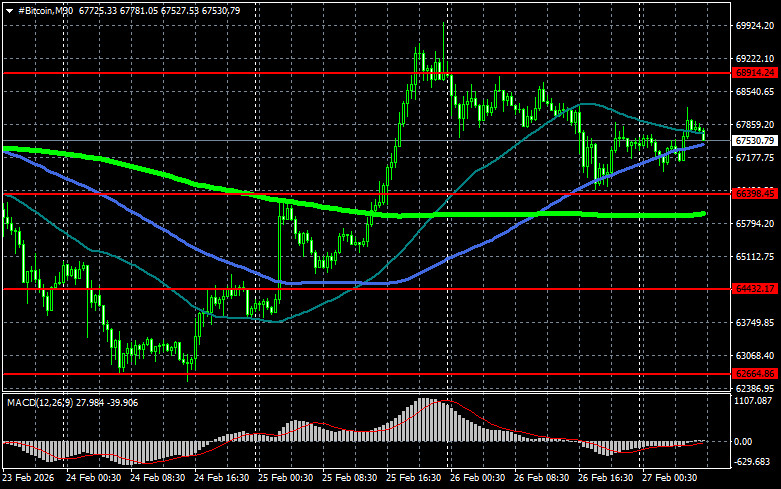Click the 62386.95 price scale value
781x489 pixels.
(x=755, y=388)
